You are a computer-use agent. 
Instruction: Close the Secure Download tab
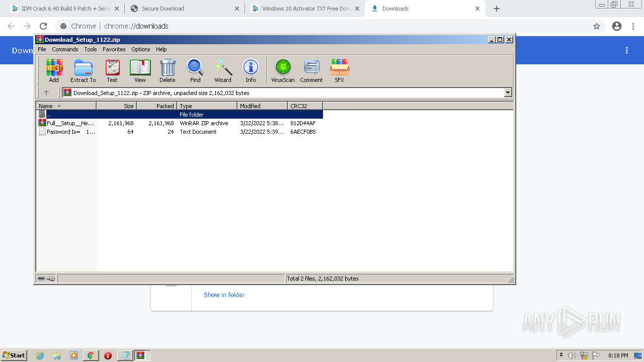pyautogui.click(x=237, y=9)
